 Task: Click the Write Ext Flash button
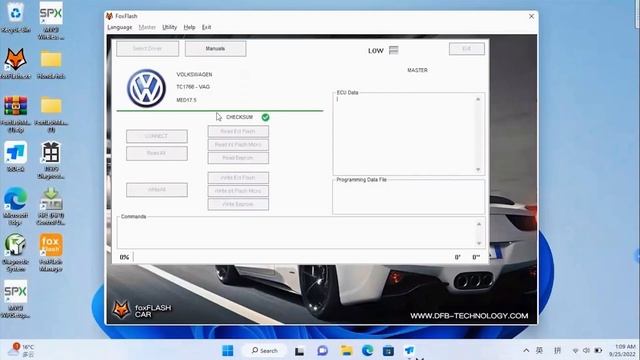tap(238, 178)
